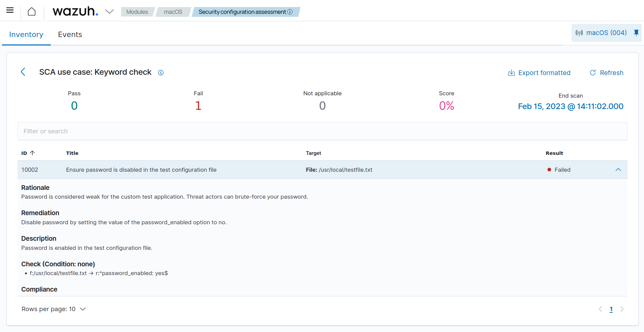
Task: Unpin the macOS (004) agent
Action: 636,33
